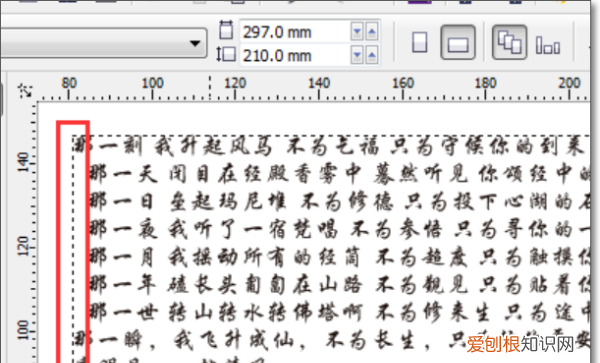The image size is (600, 363).
Task: Increase page height with the up spinner
Action: click(x=372, y=56)
